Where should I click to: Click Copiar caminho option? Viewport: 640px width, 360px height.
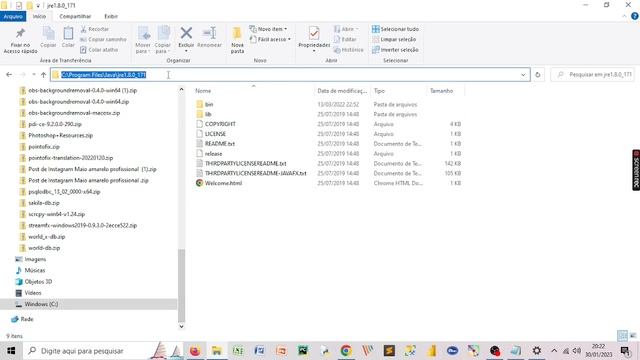103,40
